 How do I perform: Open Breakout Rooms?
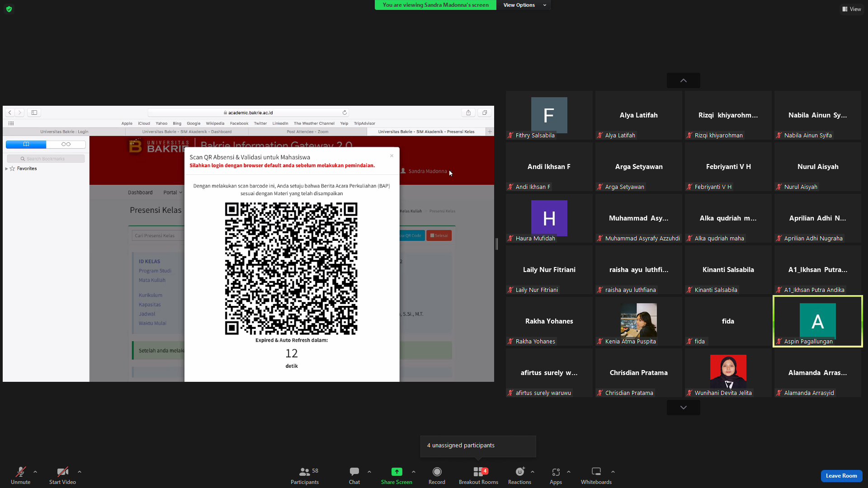point(478,475)
